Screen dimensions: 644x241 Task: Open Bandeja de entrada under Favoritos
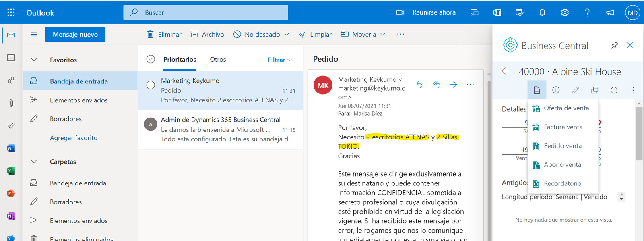[x=80, y=81]
